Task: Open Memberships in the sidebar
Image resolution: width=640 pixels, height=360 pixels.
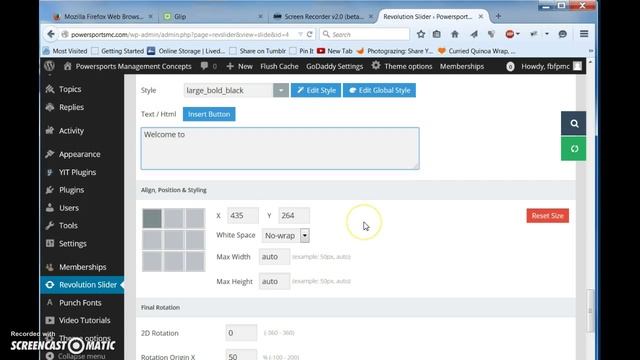Action: [82, 267]
